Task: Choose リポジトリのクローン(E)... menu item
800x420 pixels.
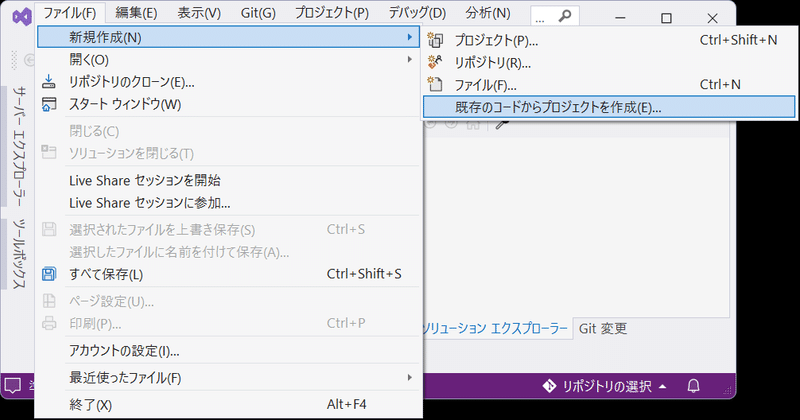Action: click(228, 82)
